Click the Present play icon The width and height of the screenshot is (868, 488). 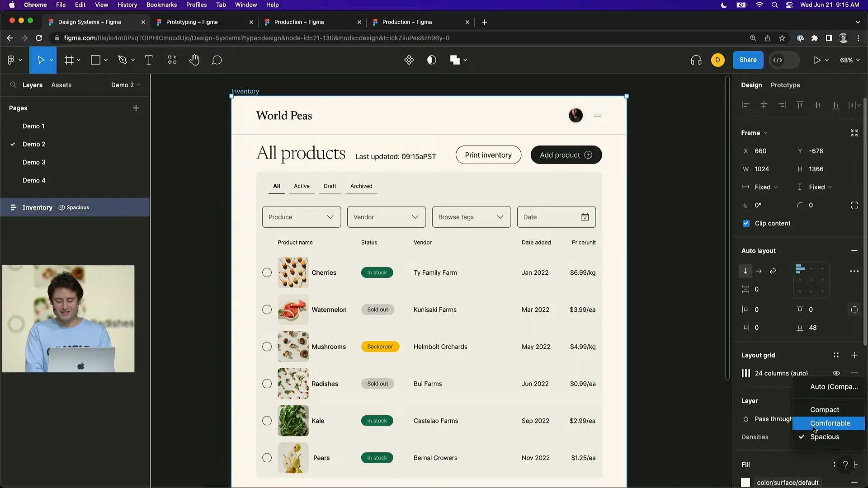(x=817, y=60)
